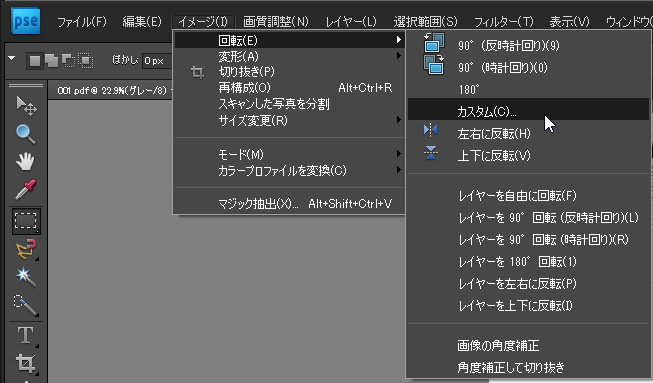Open the 画質調整(N) menu
This screenshot has width=653, height=383.
pyautogui.click(x=276, y=22)
